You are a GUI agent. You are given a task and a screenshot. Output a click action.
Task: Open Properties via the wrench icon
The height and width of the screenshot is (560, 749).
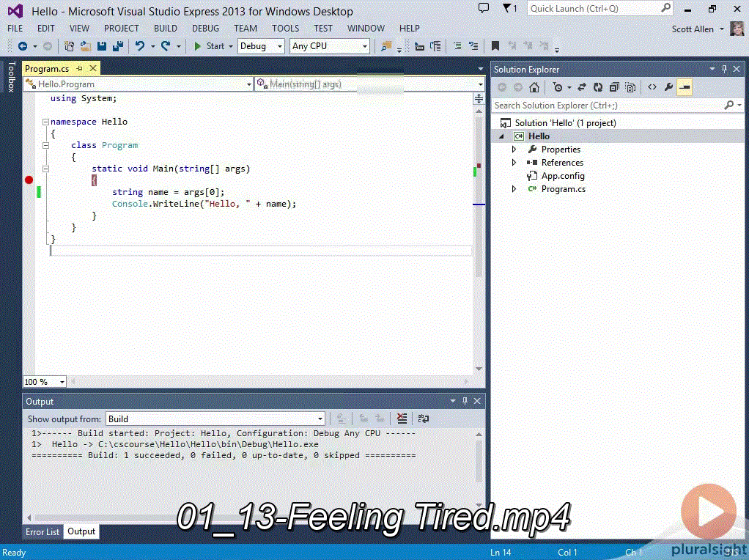pos(668,87)
